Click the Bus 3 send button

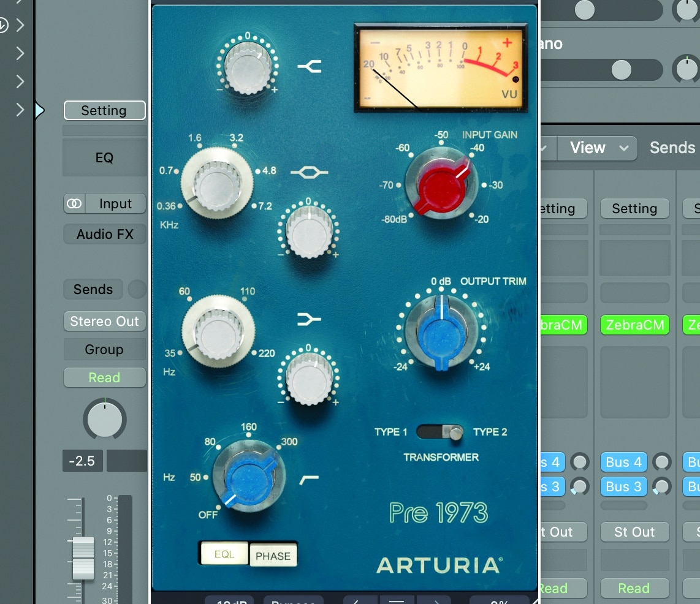pyautogui.click(x=623, y=486)
